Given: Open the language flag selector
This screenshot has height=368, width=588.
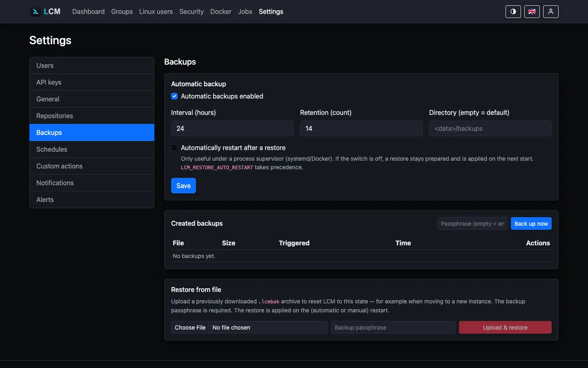Looking at the screenshot, I should pos(532,11).
